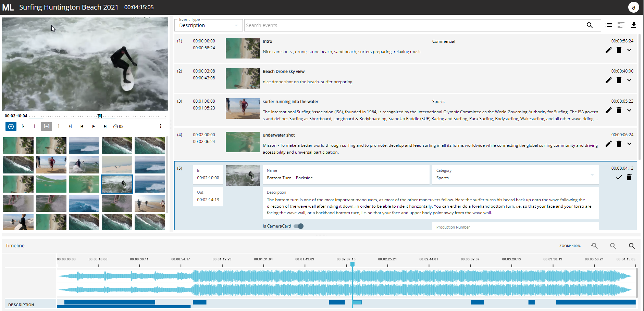Click the download events icon
The height and width of the screenshot is (311, 644).
coord(633,25)
